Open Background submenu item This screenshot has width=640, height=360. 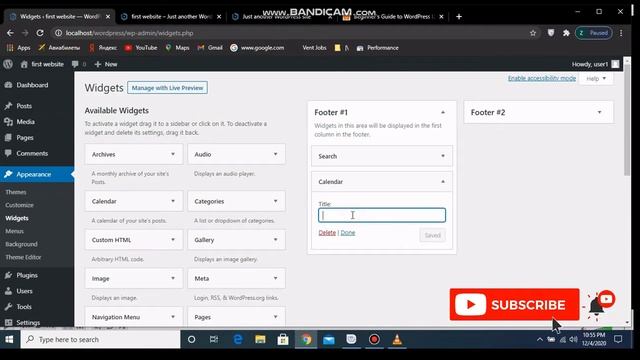point(21,244)
